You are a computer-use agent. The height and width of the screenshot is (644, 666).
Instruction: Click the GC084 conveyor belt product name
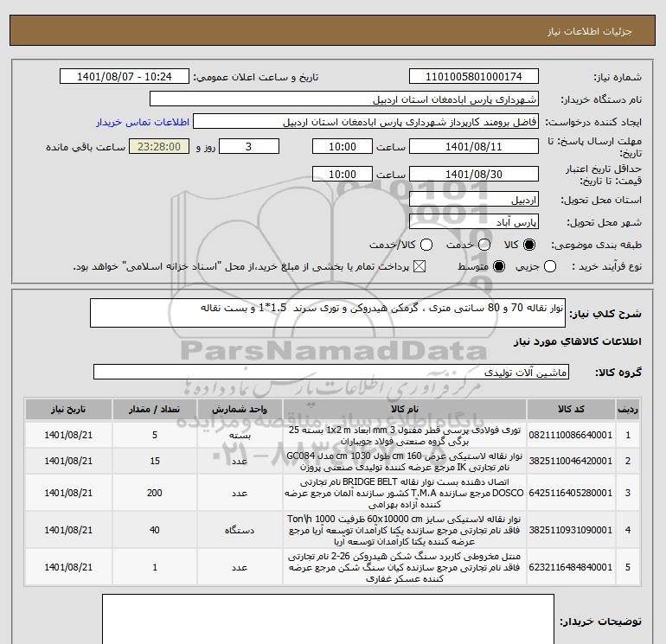pyautogui.click(x=405, y=462)
